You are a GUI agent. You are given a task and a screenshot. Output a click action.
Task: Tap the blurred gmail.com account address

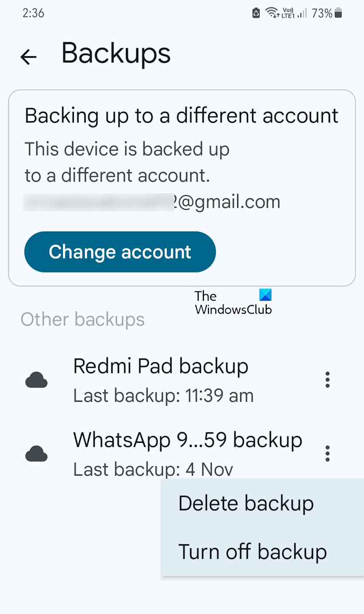152,202
